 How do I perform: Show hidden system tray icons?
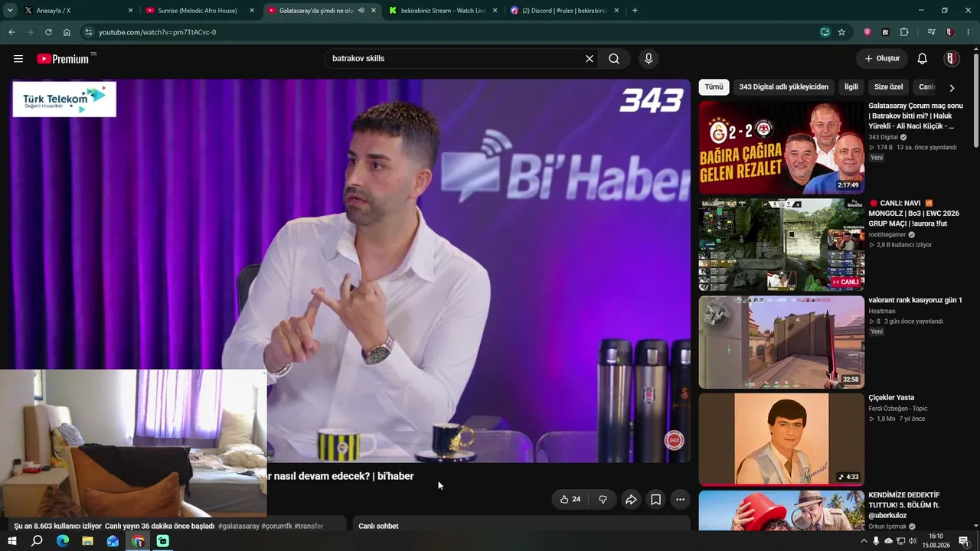tap(864, 541)
